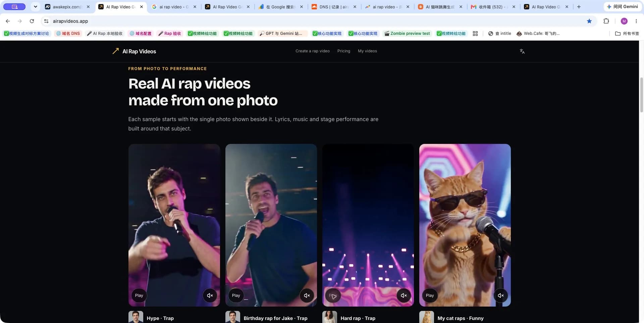Switch to the 收件箱 (532) Gmail tab
The height and width of the screenshot is (323, 644).
(492, 7)
